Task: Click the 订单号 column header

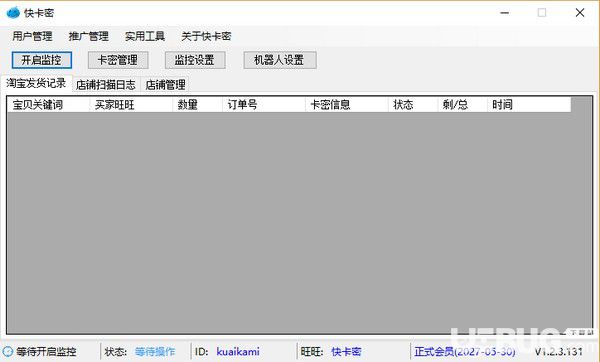Action: [x=264, y=104]
